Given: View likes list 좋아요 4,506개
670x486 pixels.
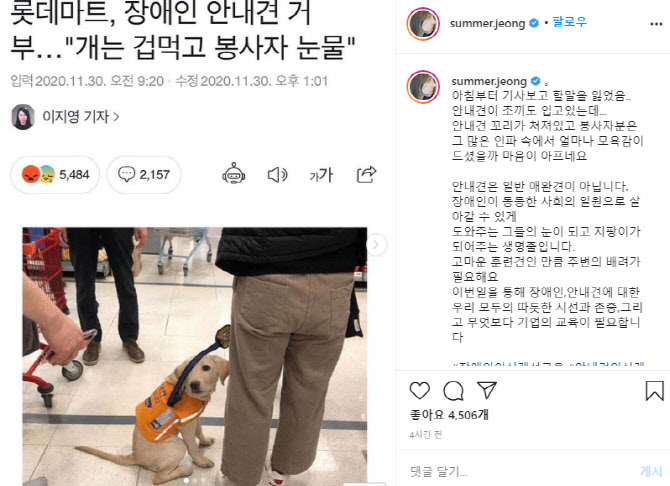Looking at the screenshot, I should (x=449, y=414).
